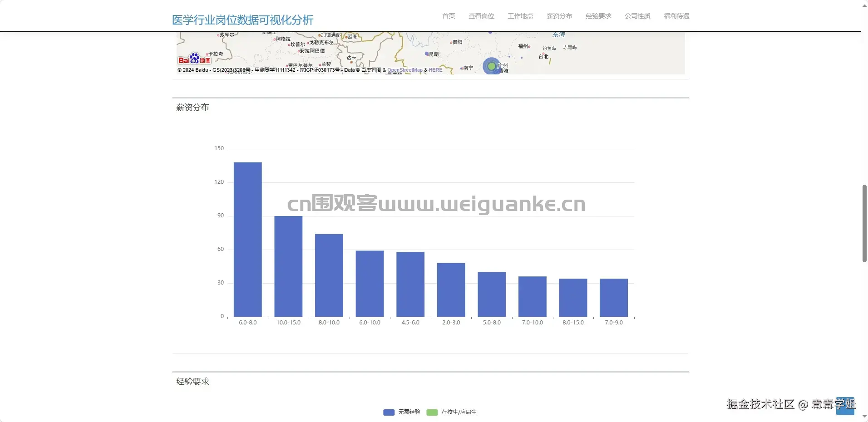Open the 福利待遇 navigation link

coord(676,16)
